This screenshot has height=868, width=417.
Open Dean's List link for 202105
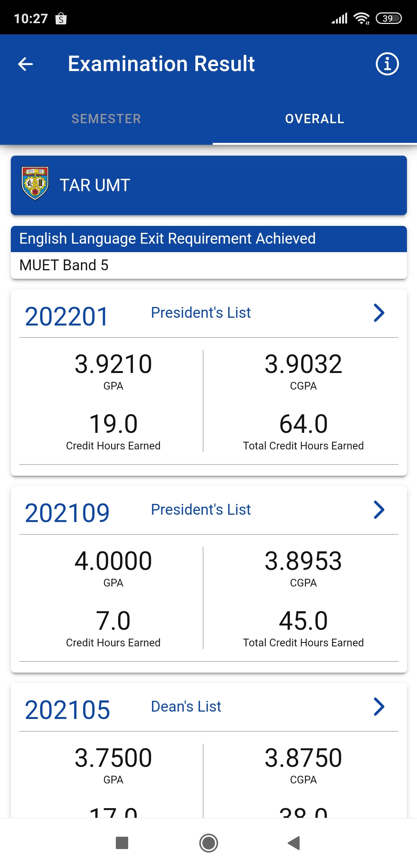186,707
